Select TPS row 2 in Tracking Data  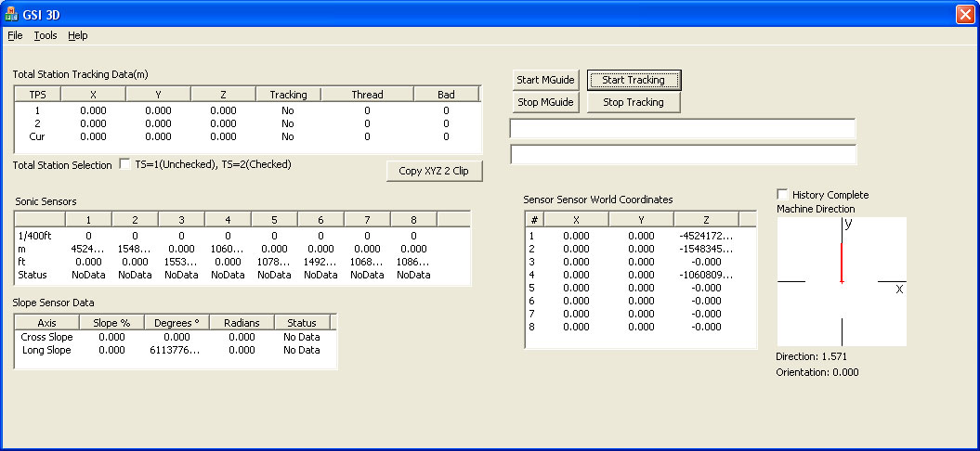[247, 123]
